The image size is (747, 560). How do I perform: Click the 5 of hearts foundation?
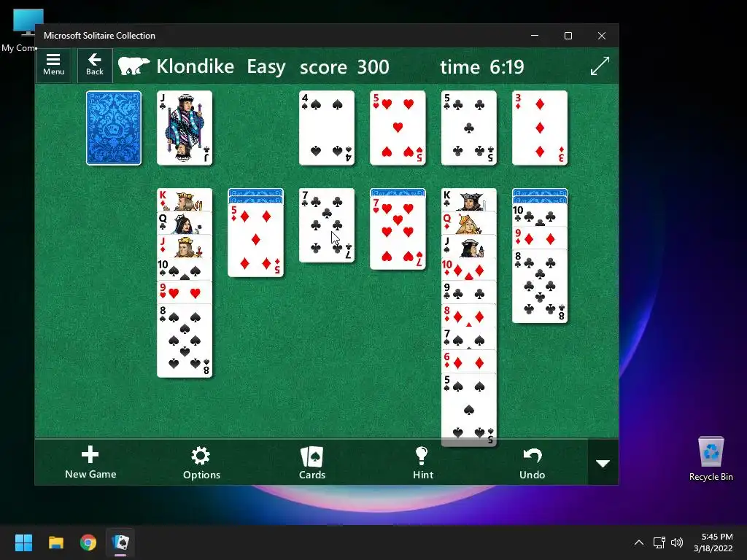point(398,128)
